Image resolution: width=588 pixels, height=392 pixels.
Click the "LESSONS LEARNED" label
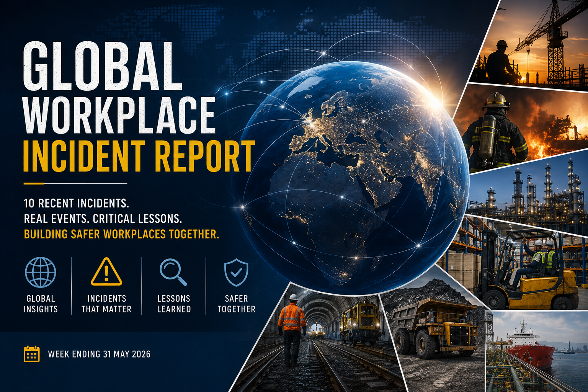point(174,304)
